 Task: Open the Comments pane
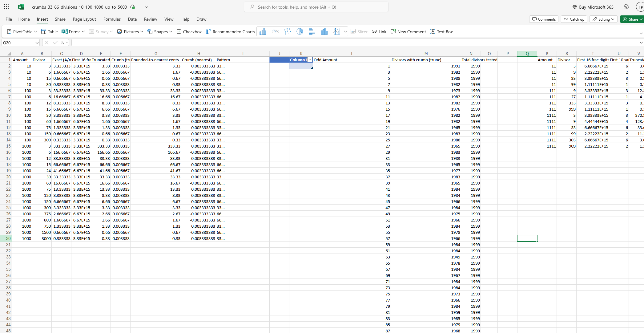[544, 19]
